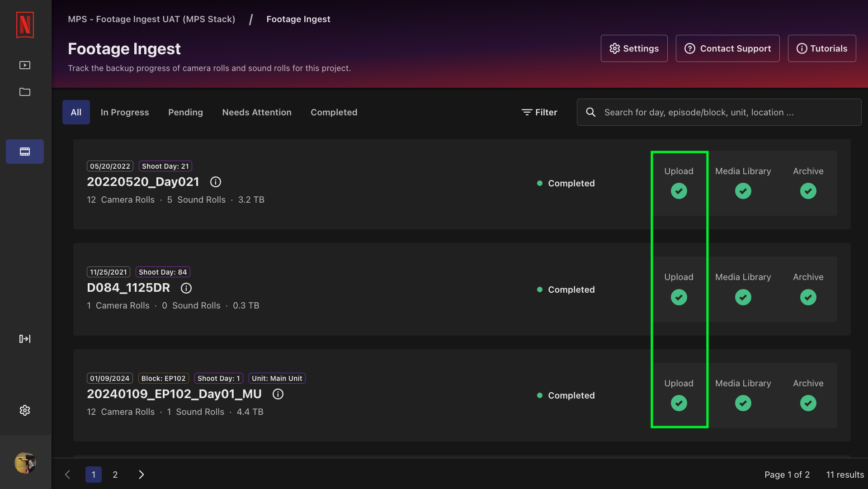Switch to the Needs Attention tab
The width and height of the screenshot is (868, 489).
pos(257,112)
